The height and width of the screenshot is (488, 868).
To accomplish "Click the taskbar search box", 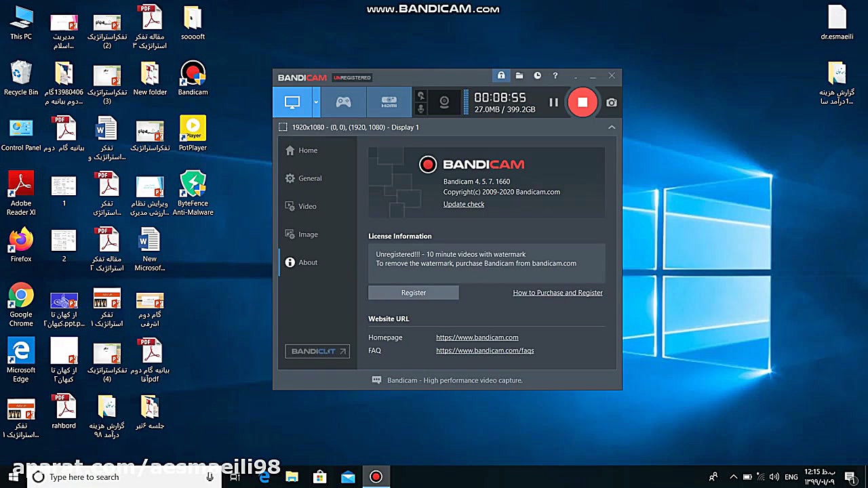I will [124, 477].
